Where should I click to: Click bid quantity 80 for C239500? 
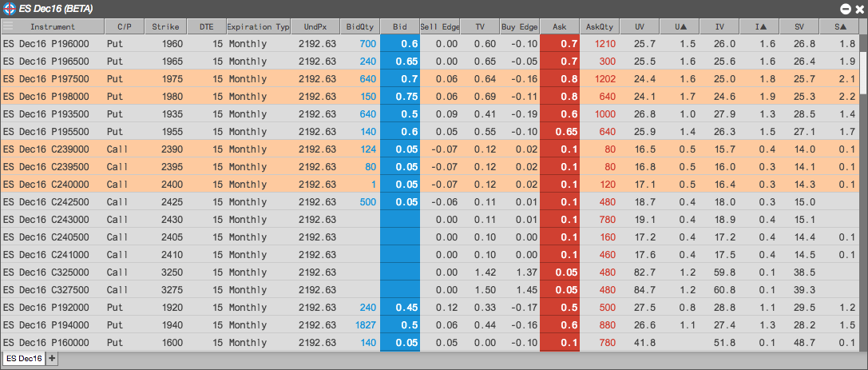pyautogui.click(x=360, y=168)
